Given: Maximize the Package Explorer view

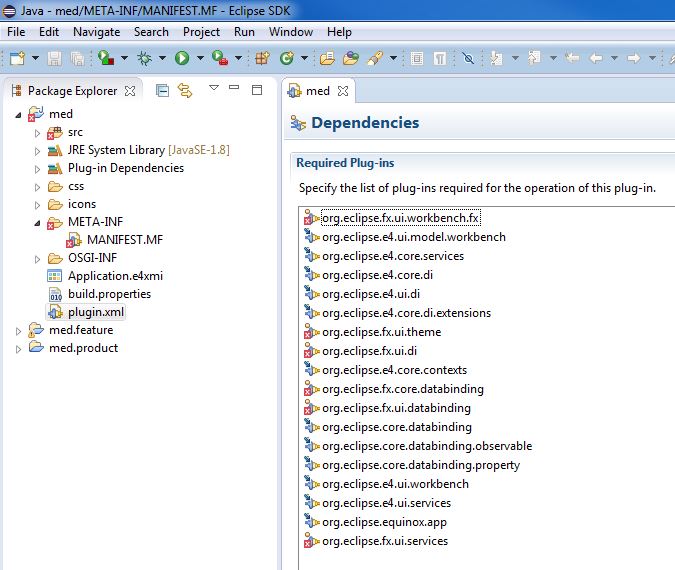Looking at the screenshot, I should coord(257,90).
